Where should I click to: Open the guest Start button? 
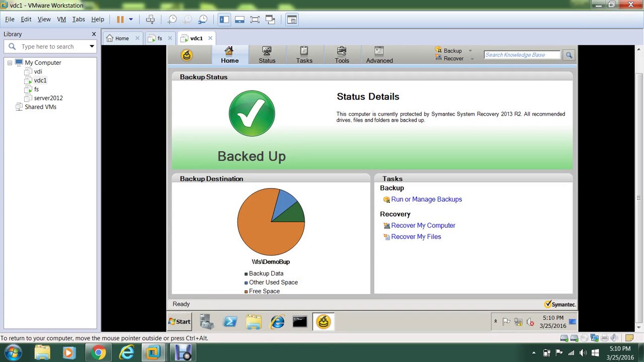(180, 322)
